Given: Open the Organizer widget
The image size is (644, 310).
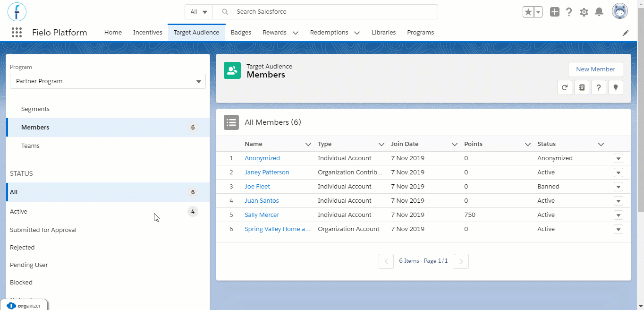Looking at the screenshot, I should pyautogui.click(x=24, y=305).
